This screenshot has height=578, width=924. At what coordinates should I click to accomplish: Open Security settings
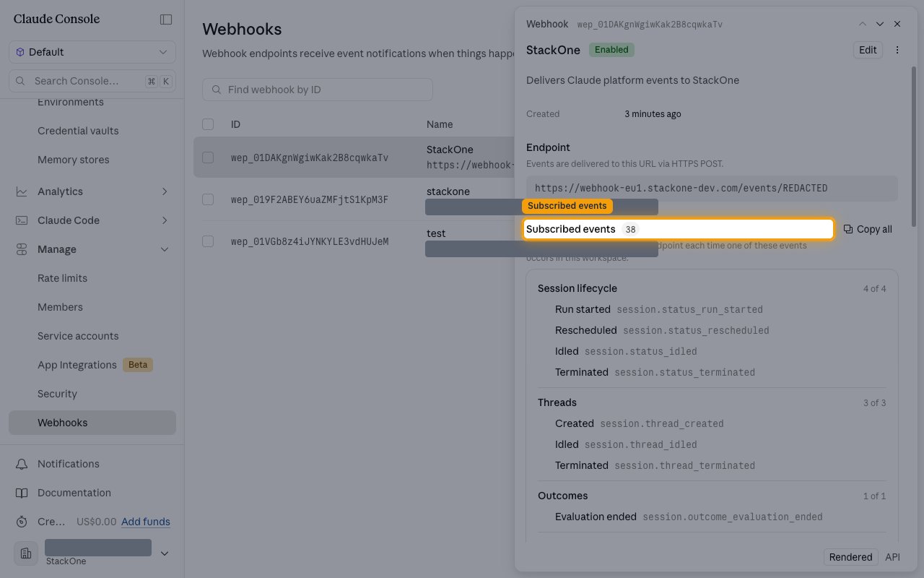[57, 394]
